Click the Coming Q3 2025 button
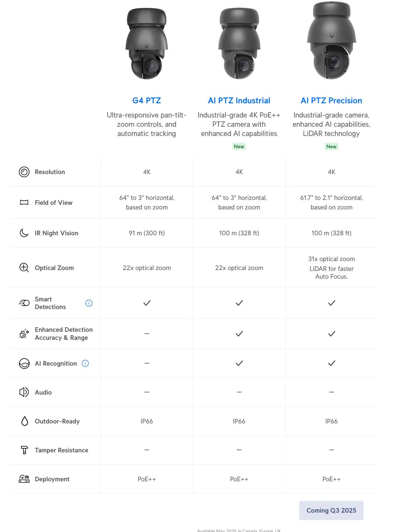 331,510
